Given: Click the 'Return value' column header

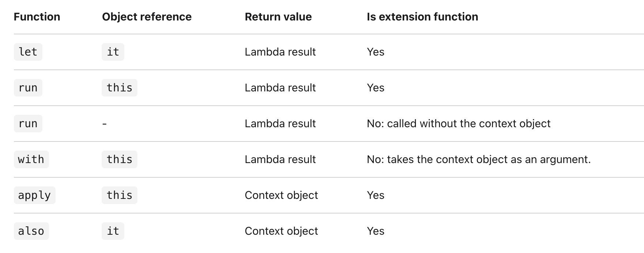Looking at the screenshot, I should tap(278, 17).
